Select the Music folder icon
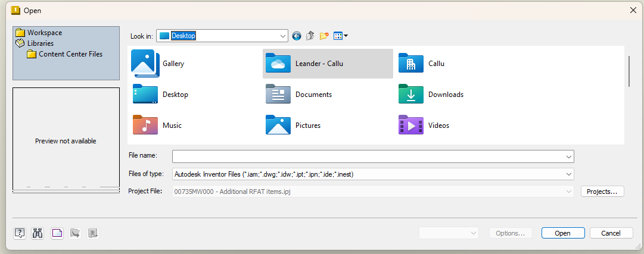The width and height of the screenshot is (644, 254). pyautogui.click(x=145, y=125)
